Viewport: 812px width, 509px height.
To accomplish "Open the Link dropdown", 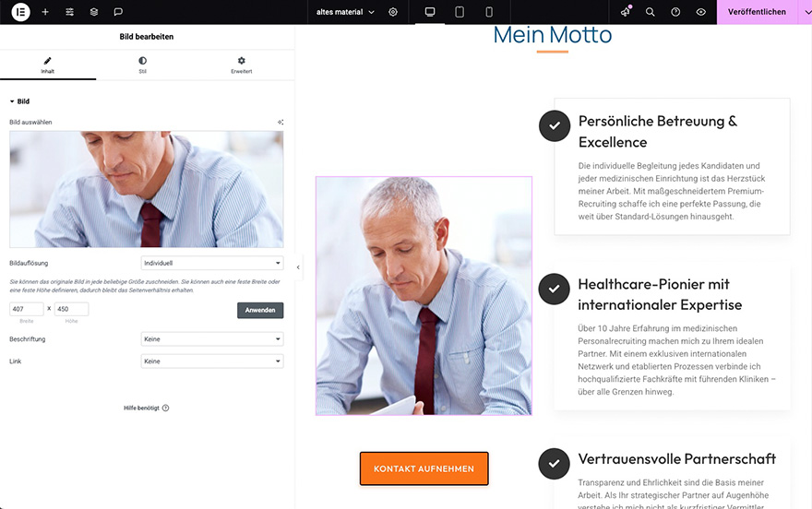I will pos(212,361).
